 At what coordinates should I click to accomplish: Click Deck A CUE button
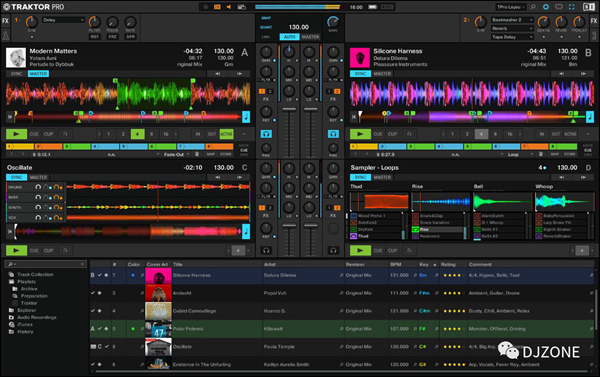tap(34, 134)
